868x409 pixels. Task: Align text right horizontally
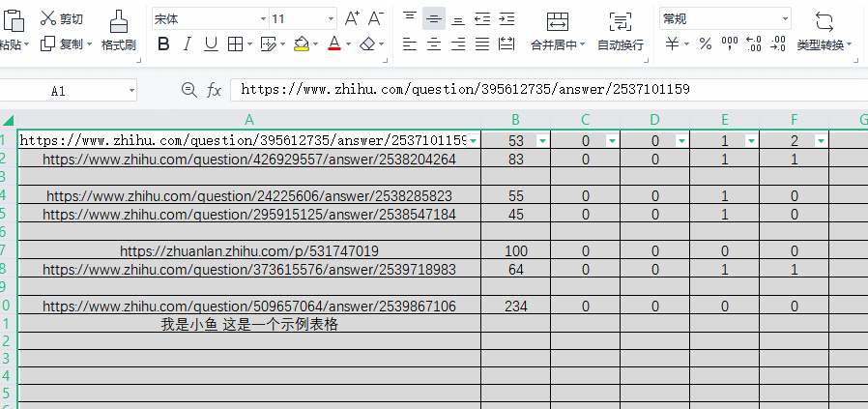(458, 44)
